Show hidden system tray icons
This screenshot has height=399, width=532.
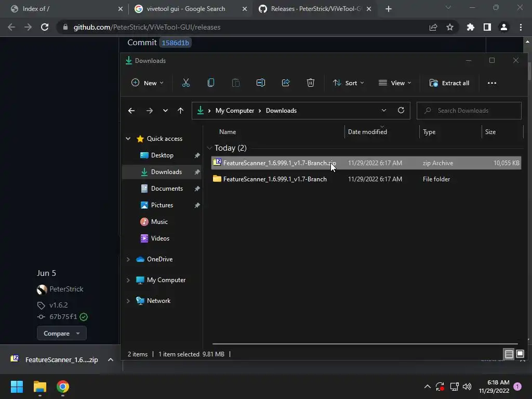(x=427, y=387)
